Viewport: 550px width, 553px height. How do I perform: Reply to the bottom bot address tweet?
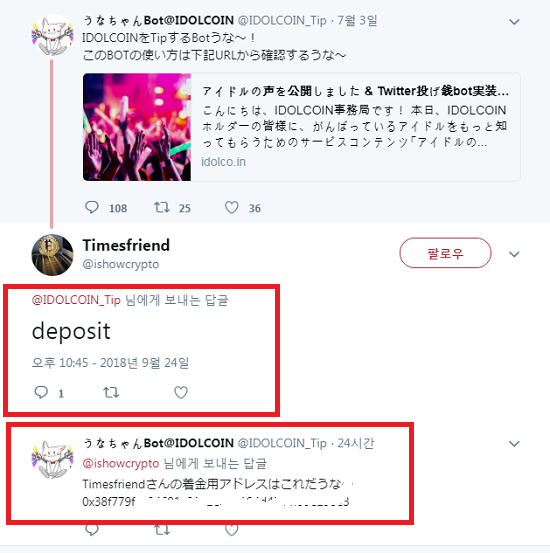coord(92,529)
